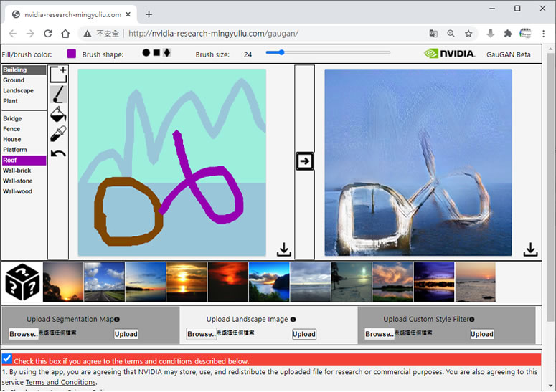This screenshot has width=556, height=392.
Task: Toggle the terms and conditions checkbox
Action: (7, 359)
